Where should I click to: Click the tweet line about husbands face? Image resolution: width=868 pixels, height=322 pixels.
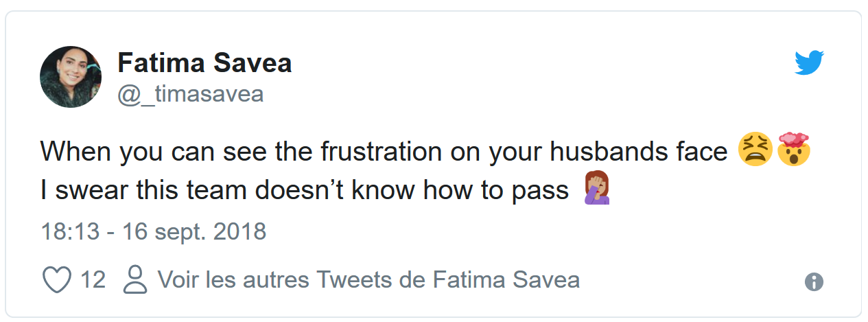(383, 152)
